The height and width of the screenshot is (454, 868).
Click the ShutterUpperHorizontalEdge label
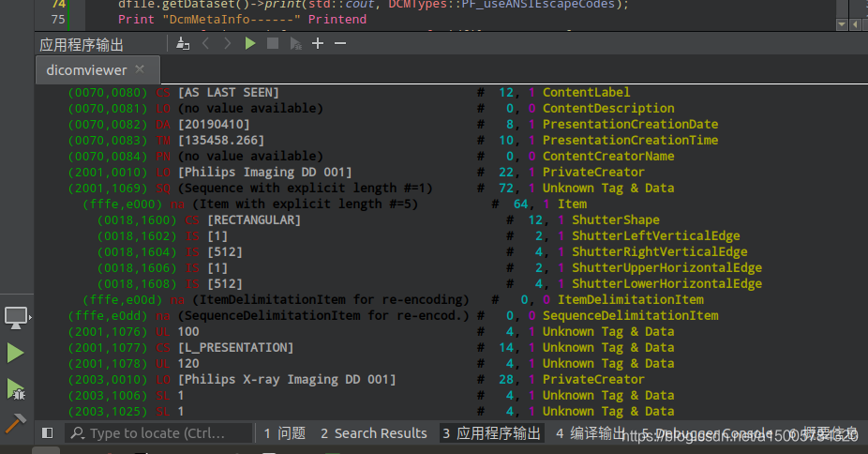click(667, 268)
